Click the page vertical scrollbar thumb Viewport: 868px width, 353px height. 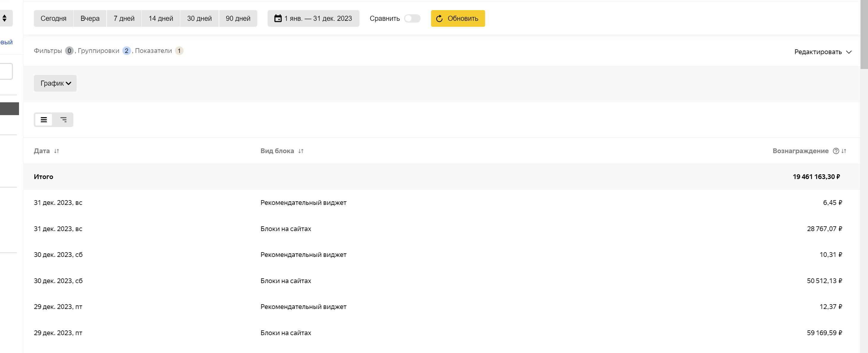click(864, 34)
